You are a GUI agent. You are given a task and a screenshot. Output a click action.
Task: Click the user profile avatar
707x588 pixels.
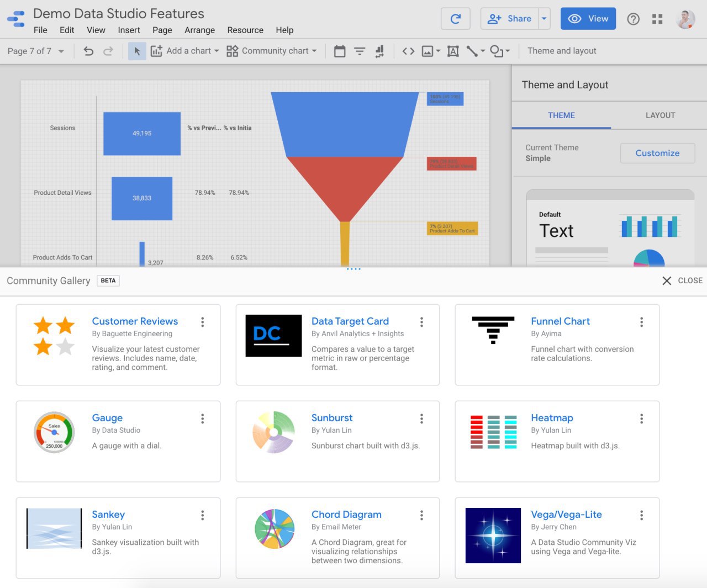[x=685, y=19]
